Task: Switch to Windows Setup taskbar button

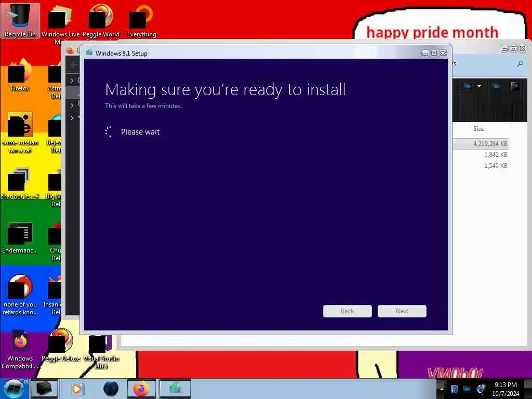Action: [x=175, y=389]
